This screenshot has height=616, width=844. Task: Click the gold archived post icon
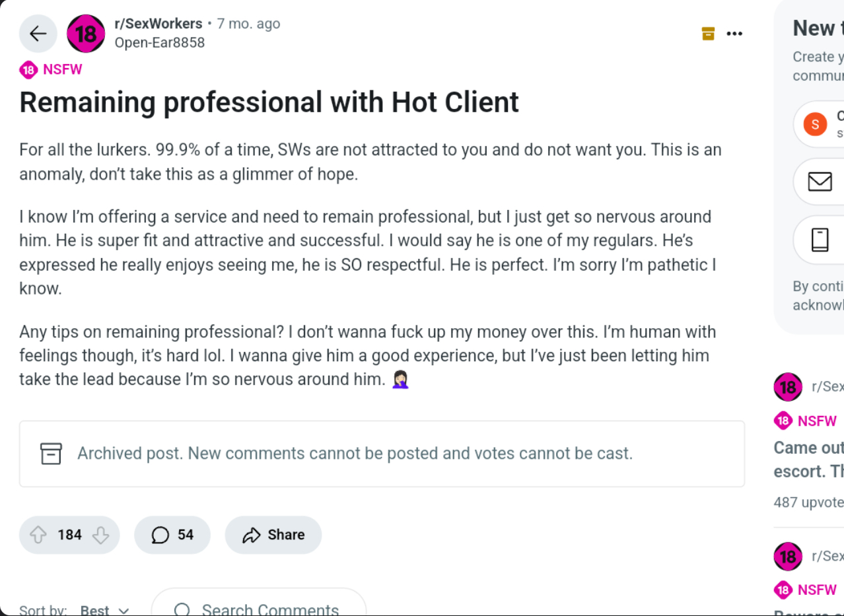[708, 33]
